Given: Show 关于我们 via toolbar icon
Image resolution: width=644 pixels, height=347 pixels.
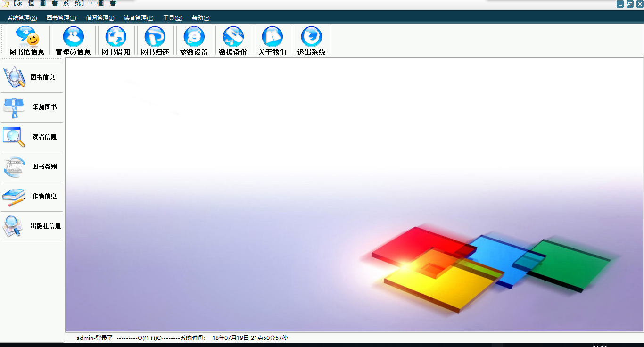Looking at the screenshot, I should [272, 41].
